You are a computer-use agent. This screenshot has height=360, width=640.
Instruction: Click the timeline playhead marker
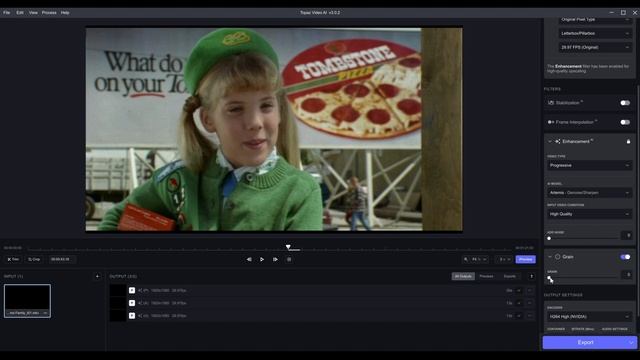click(288, 247)
